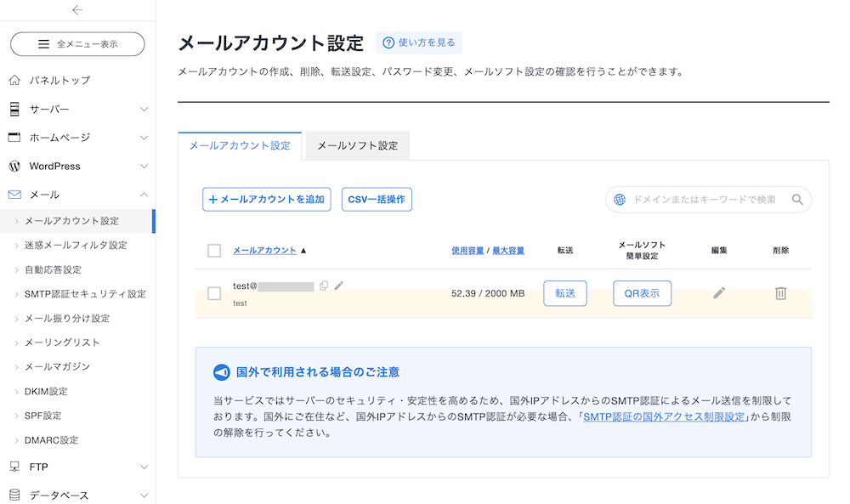The image size is (850, 504).
Task: Copy the test@ address with copy icon
Action: click(x=324, y=286)
